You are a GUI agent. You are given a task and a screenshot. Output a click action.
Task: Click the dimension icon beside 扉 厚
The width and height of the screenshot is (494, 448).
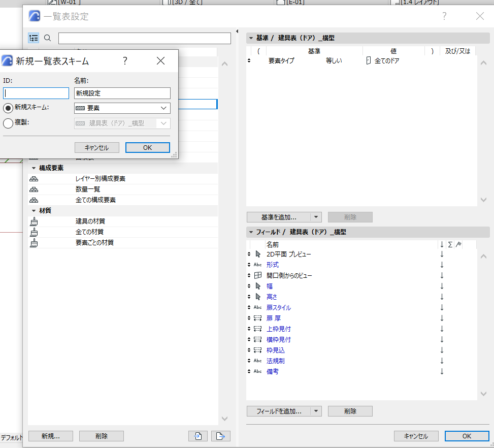point(258,318)
